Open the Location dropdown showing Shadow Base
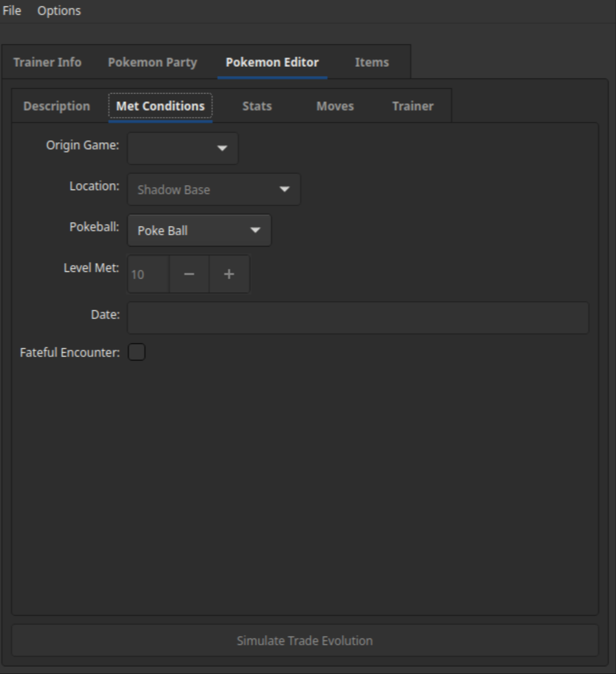The height and width of the screenshot is (674, 616). click(214, 190)
